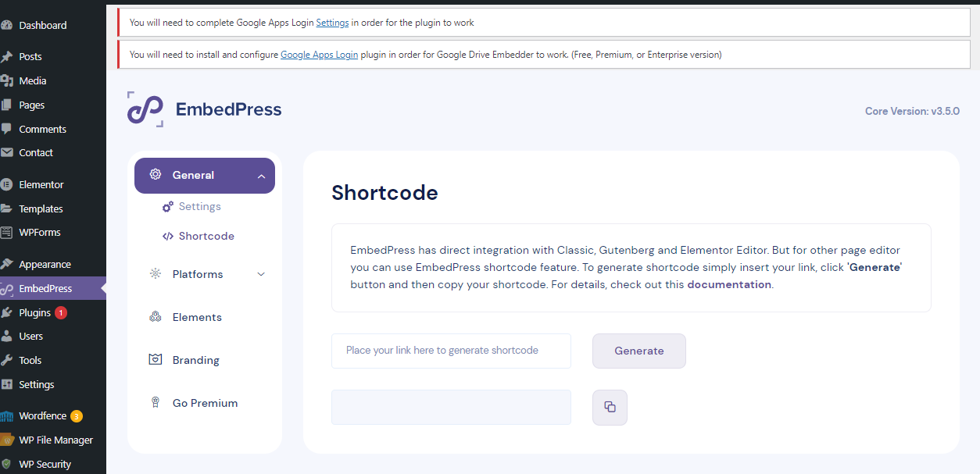Click the Shortcode code-bracket icon
The image size is (980, 474).
(168, 236)
